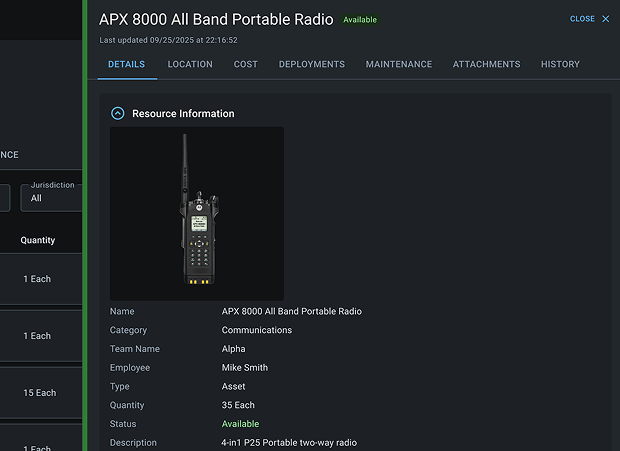The height and width of the screenshot is (451, 620).
Task: Click the green Available status value
Action: [240, 424]
